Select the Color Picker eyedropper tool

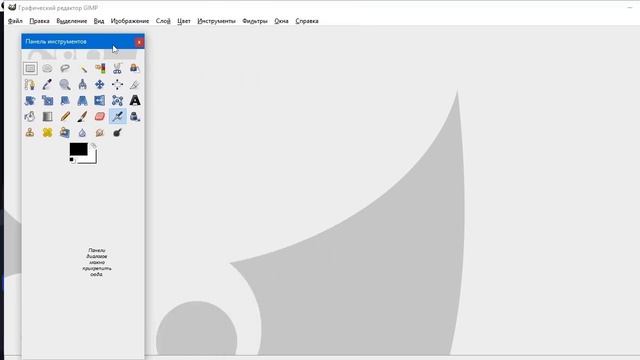pyautogui.click(x=47, y=84)
